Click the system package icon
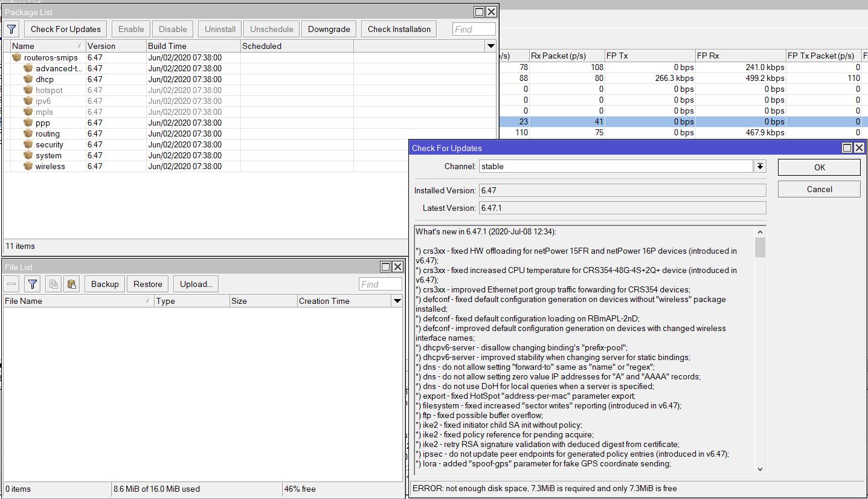The height and width of the screenshot is (499, 868). coord(28,155)
